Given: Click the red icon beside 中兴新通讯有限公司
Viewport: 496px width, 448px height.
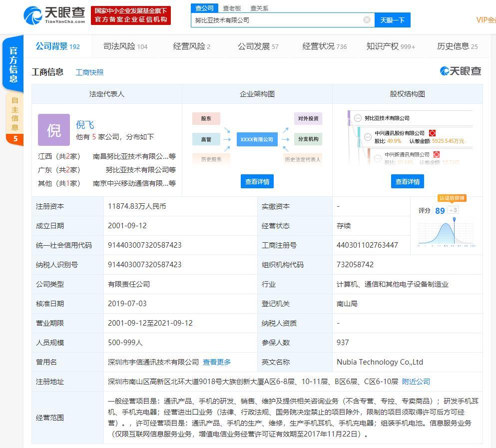Looking at the screenshot, I should 437,154.
